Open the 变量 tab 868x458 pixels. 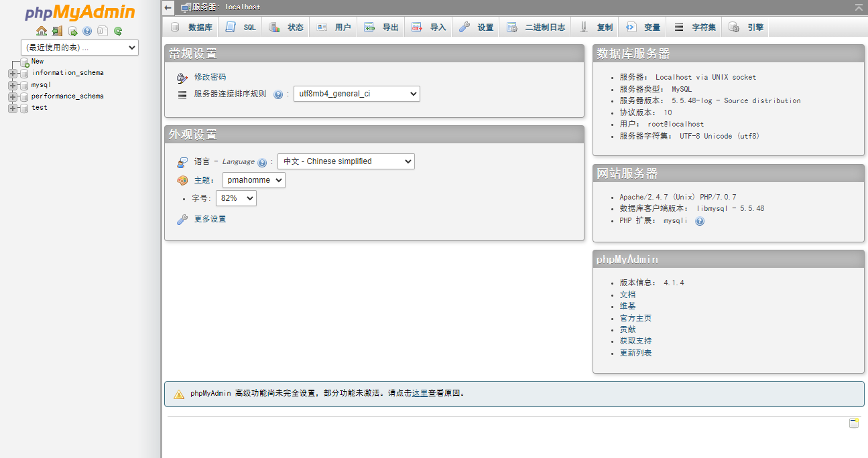click(643, 27)
